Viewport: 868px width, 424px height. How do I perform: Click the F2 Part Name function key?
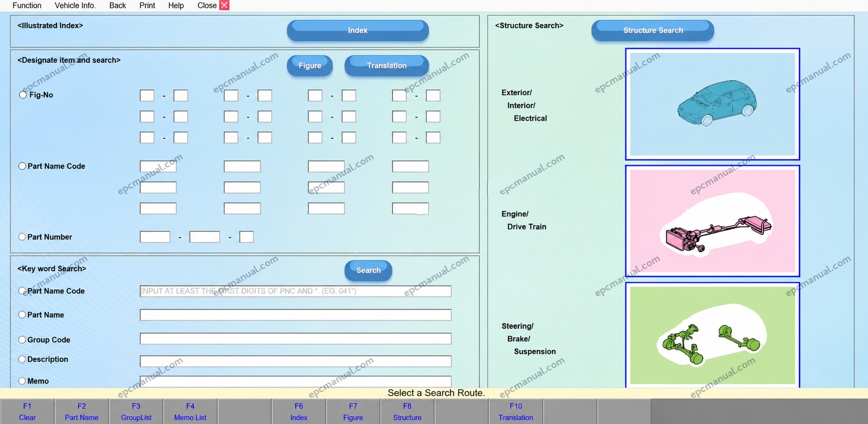(x=81, y=411)
